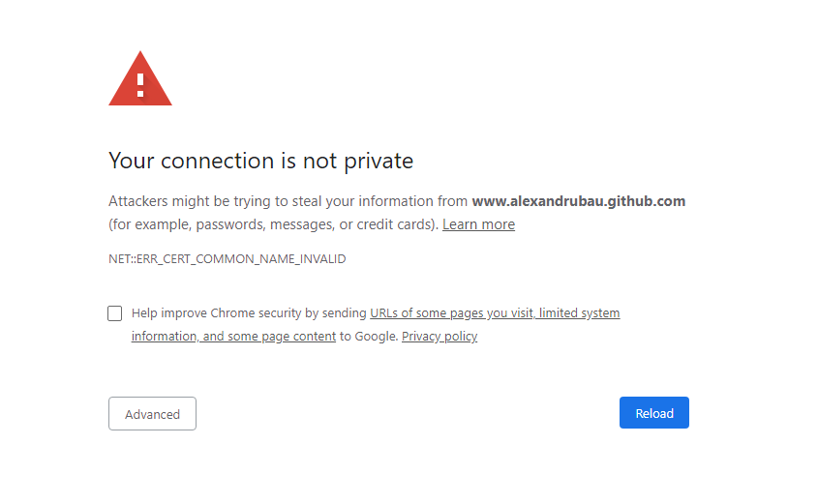Click 'limited system' at end of link

tap(579, 313)
